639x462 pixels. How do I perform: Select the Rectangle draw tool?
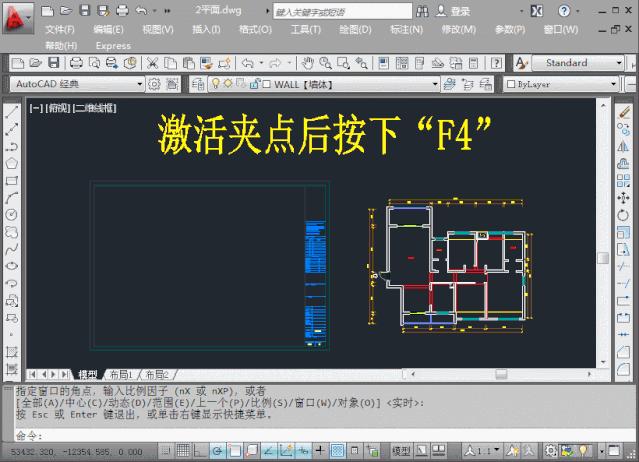tap(11, 181)
